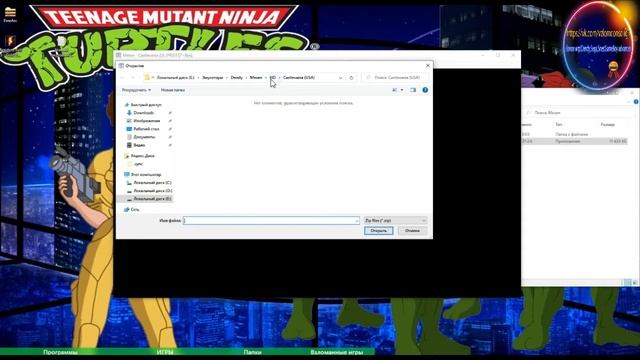Open "Видео" in the navigation pane
The height and width of the screenshot is (360, 640).
click(x=139, y=145)
